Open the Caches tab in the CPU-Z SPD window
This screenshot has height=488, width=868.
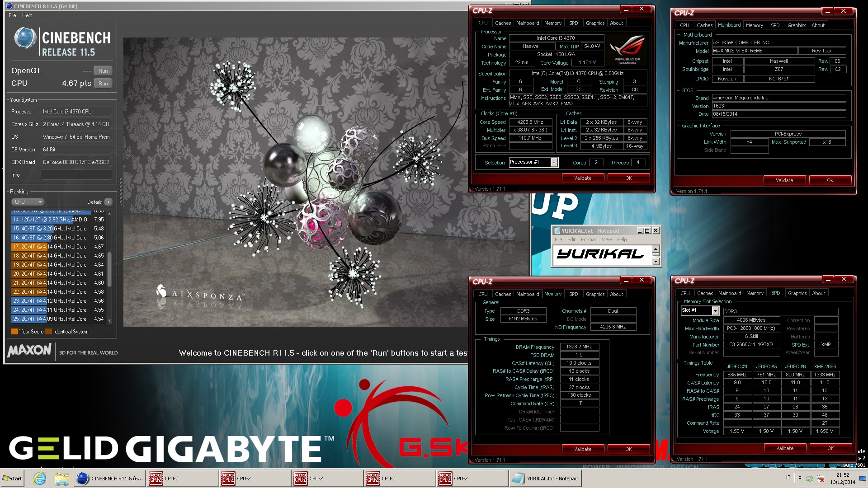pos(705,293)
